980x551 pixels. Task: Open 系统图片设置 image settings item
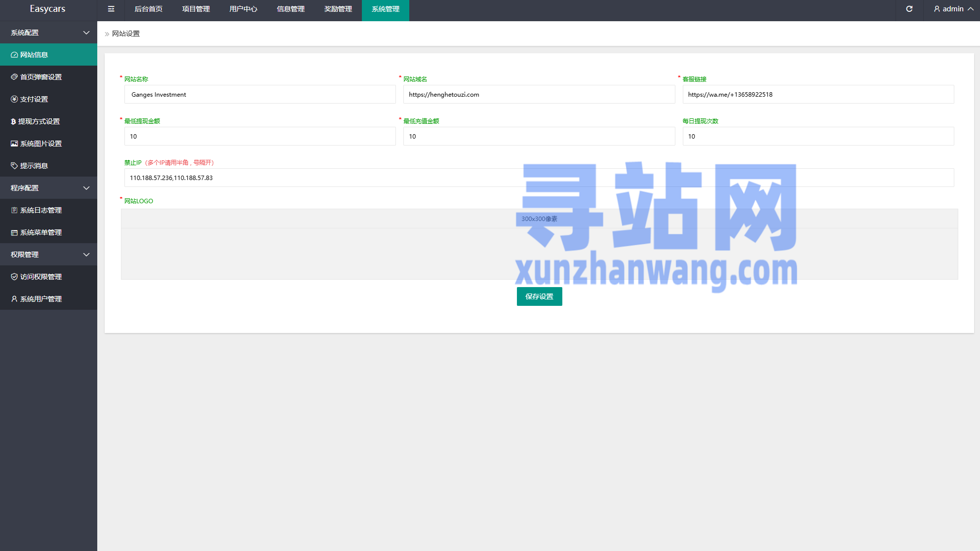(41, 144)
